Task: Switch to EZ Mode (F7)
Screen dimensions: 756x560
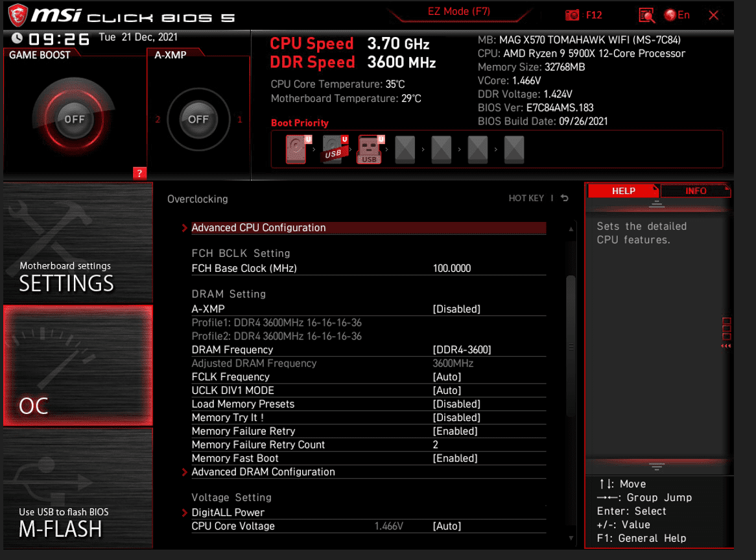Action: point(458,12)
